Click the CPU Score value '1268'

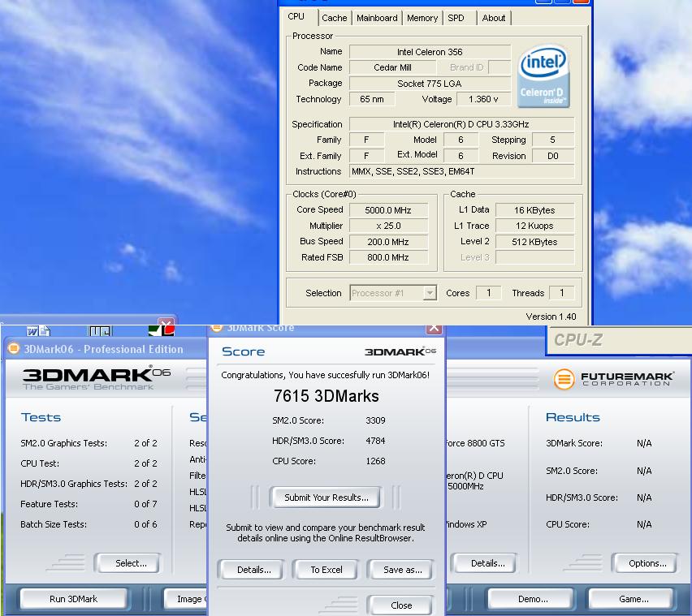(375, 461)
